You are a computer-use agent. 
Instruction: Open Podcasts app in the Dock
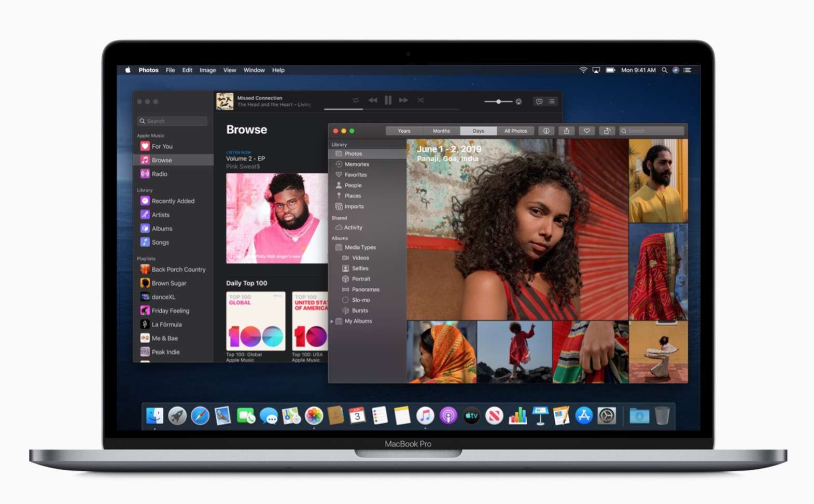pos(448,415)
